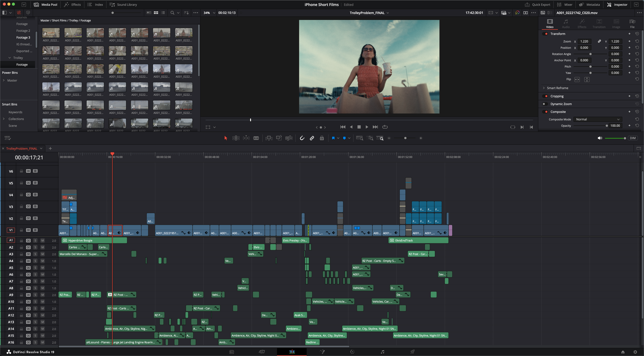Open the Fairlight page music note icon

[382, 352]
